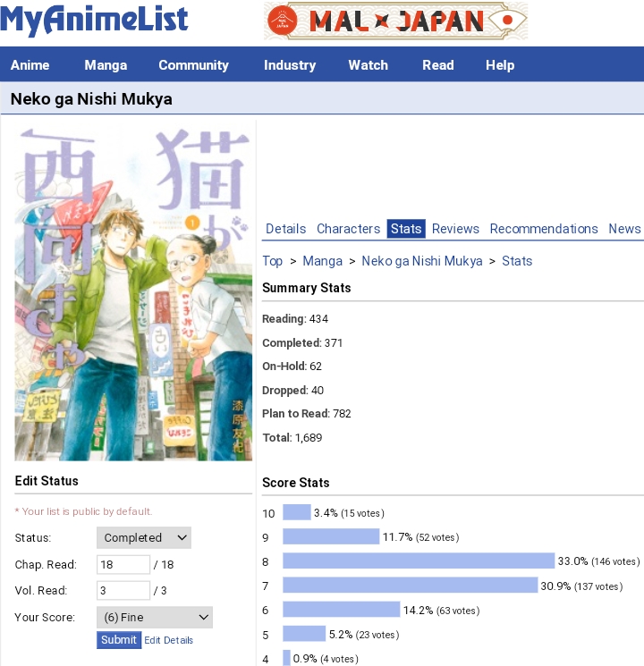
Task: Click the Neko ga Nishi Mukya cover image
Action: 133,294
